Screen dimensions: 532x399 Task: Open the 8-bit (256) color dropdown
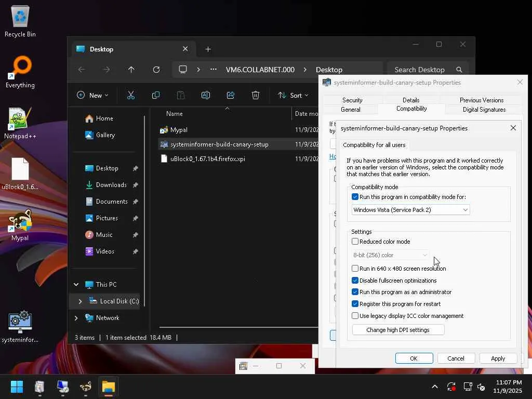(390, 255)
